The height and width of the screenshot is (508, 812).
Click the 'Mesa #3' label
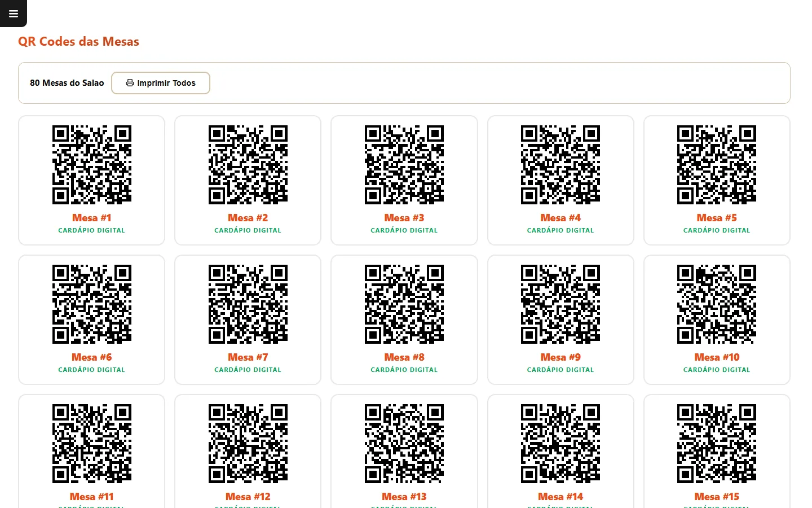point(404,218)
